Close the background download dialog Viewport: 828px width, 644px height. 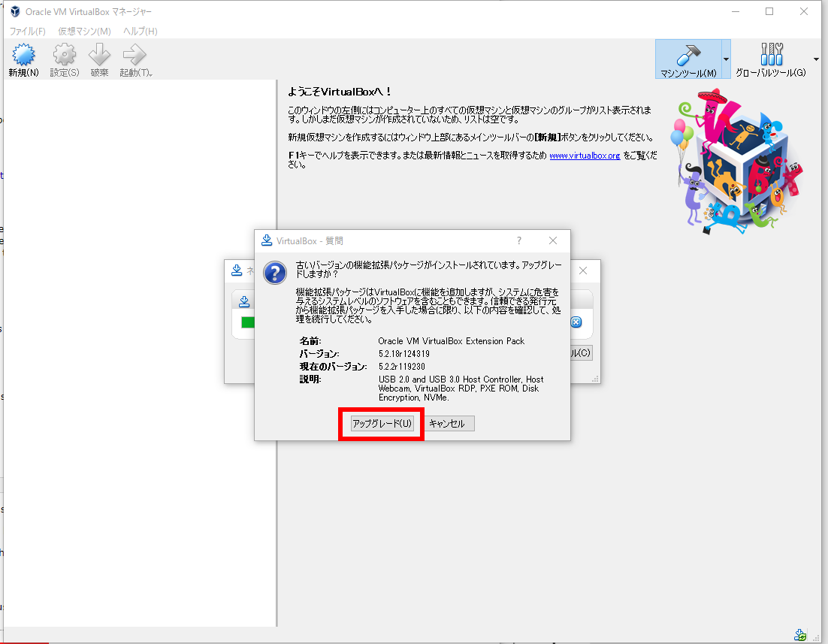(583, 271)
